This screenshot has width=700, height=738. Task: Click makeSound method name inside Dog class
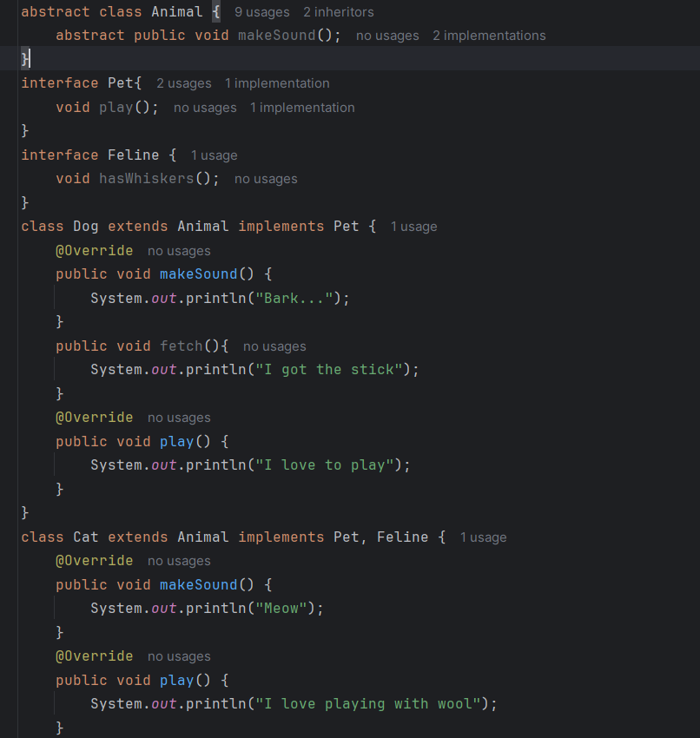199,273
